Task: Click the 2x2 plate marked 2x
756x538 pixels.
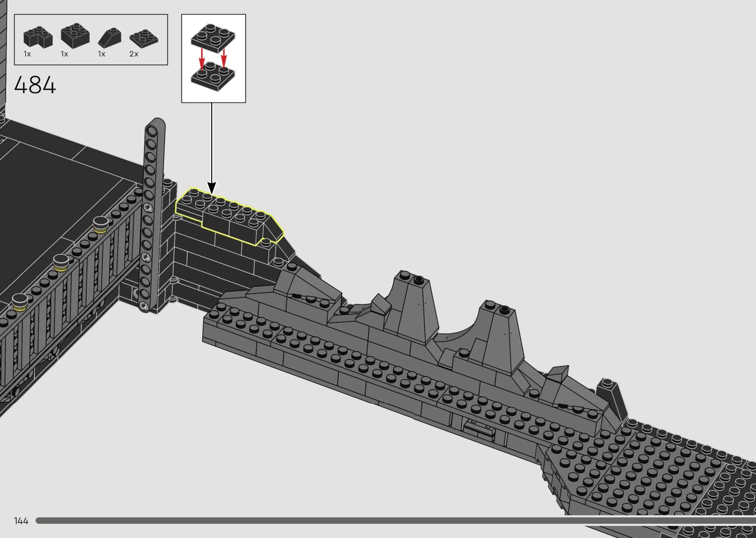Action: [144, 39]
